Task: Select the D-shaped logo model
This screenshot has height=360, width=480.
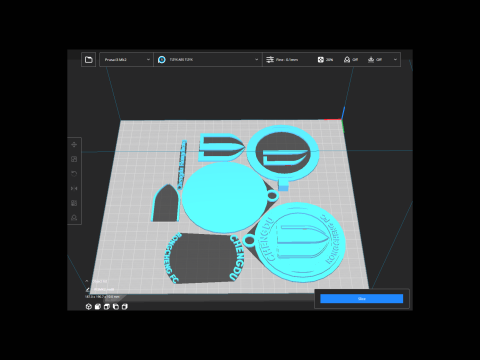Action: coord(222,147)
